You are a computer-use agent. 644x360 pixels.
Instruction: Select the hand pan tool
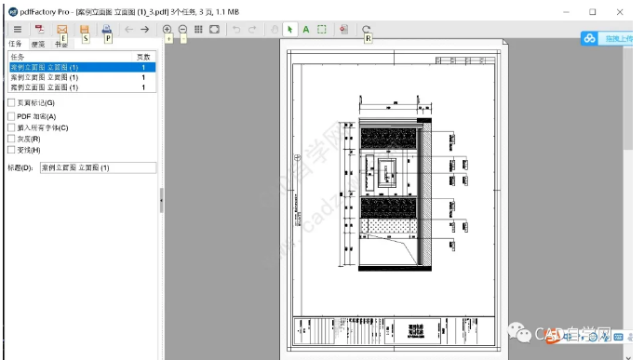click(x=275, y=30)
